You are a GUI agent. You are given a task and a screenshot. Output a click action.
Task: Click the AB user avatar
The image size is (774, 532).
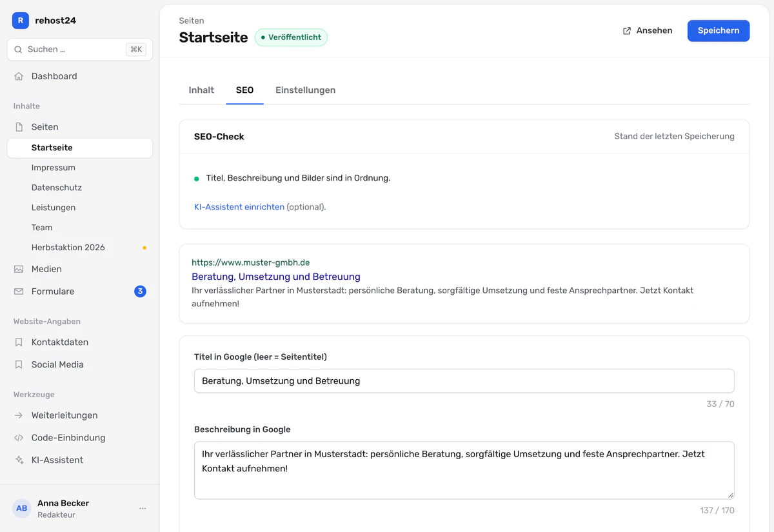coord(22,508)
